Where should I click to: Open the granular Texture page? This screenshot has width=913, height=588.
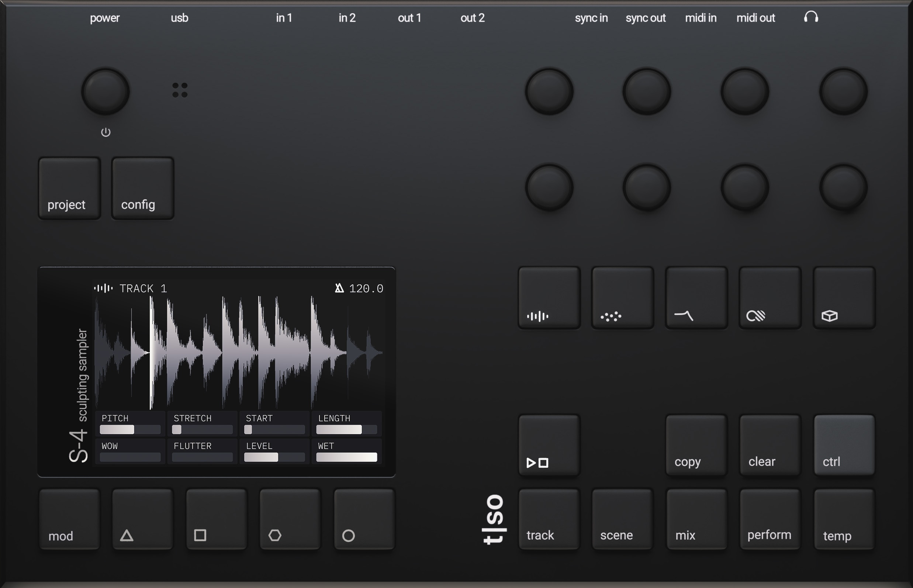point(622,299)
